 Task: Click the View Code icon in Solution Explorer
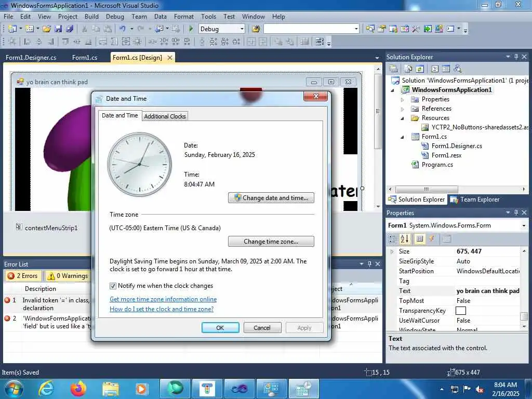pyautogui.click(x=435, y=69)
